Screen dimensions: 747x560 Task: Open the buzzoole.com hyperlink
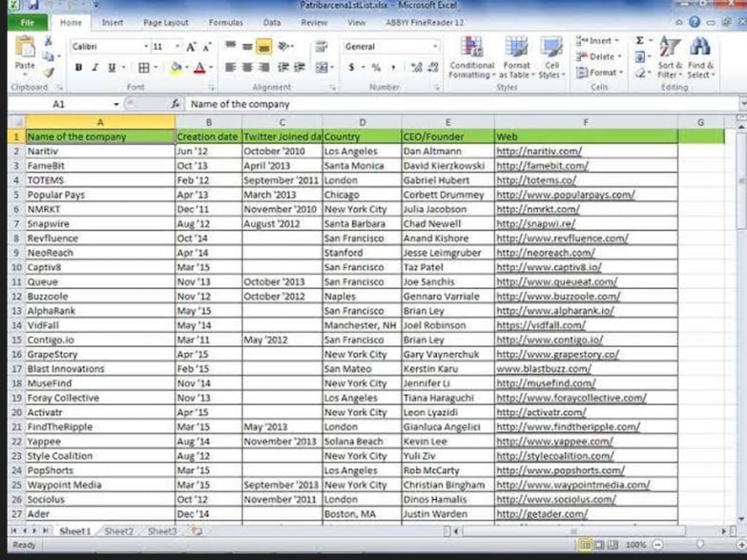pos(558,296)
